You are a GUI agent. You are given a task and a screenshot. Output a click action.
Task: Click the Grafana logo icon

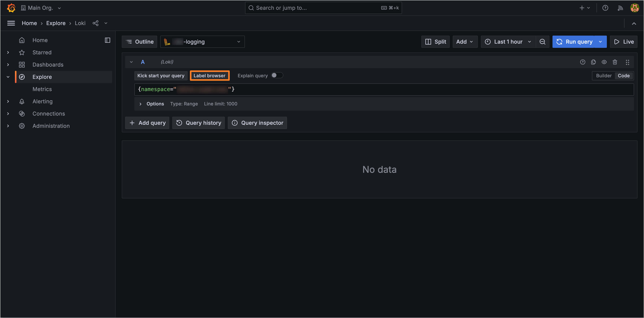[11, 8]
